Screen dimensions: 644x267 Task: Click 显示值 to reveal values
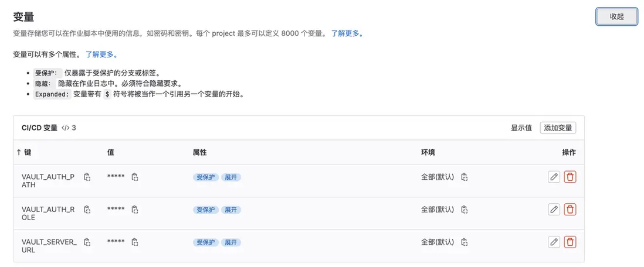point(521,128)
